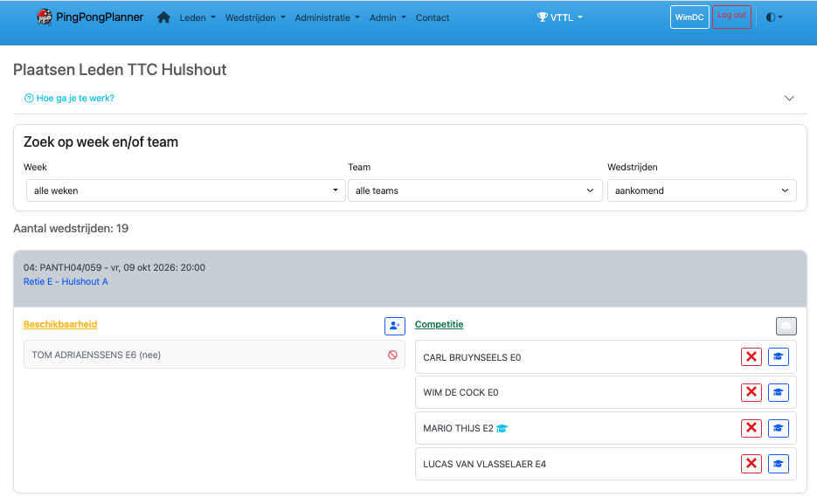Open the Wedstrijden menu in the navbar

pos(255,17)
